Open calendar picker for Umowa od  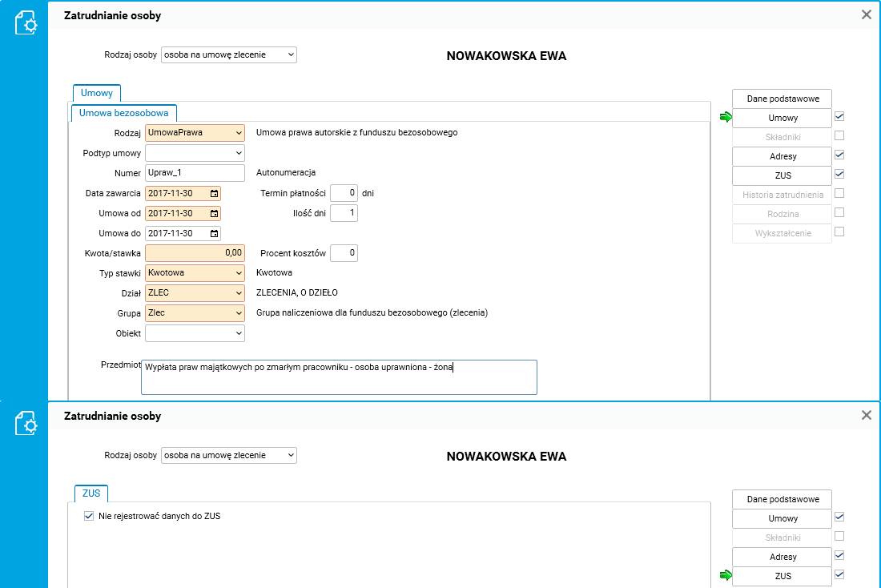214,214
